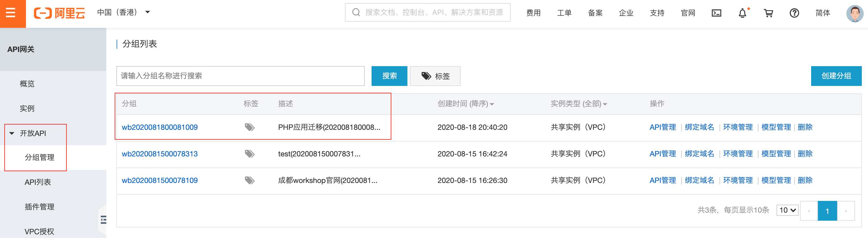Open 费用 in the top navigation
868x238 pixels.
tap(534, 13)
